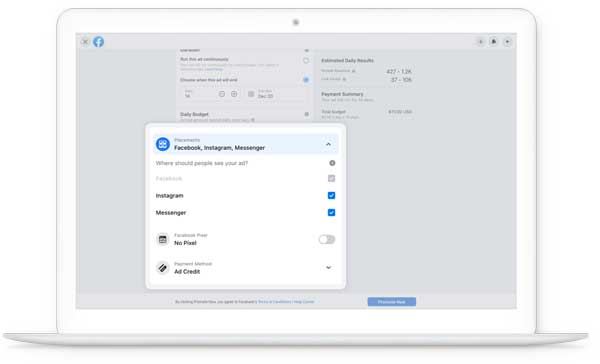Click the disabled Facebook checkbox
The height and width of the screenshot is (364, 600).
click(x=331, y=178)
